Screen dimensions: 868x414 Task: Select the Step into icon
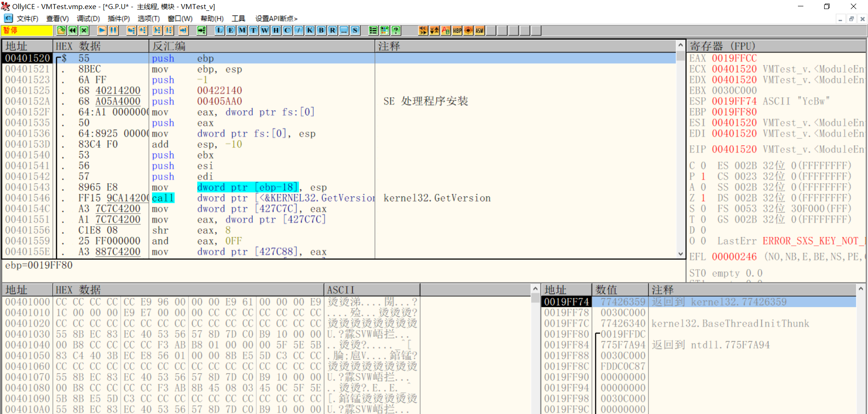click(132, 30)
